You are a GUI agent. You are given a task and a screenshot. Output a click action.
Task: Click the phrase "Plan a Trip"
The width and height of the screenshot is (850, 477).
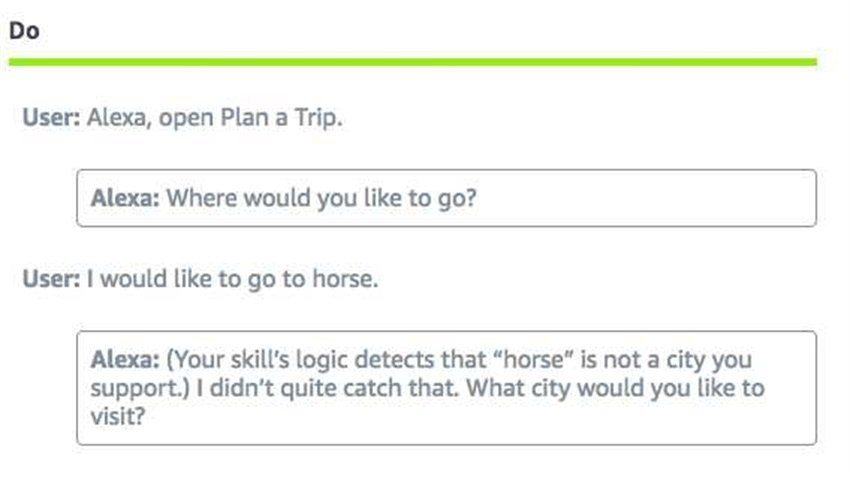click(x=279, y=117)
